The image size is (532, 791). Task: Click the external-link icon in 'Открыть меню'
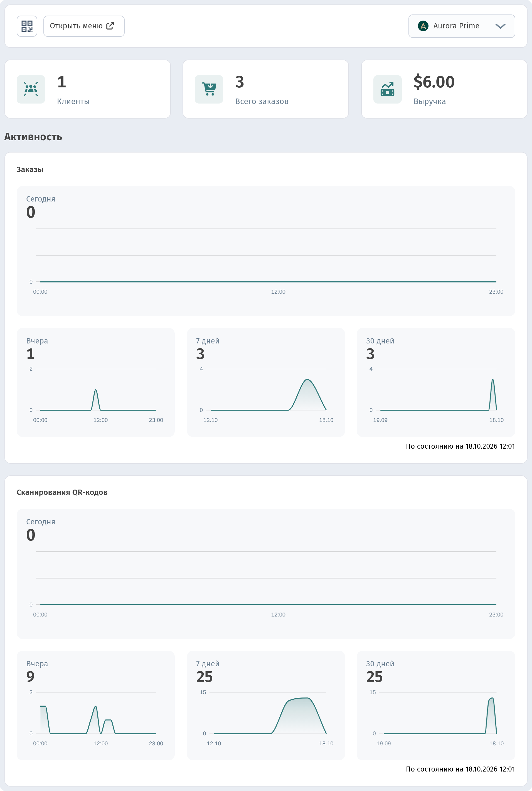click(110, 26)
